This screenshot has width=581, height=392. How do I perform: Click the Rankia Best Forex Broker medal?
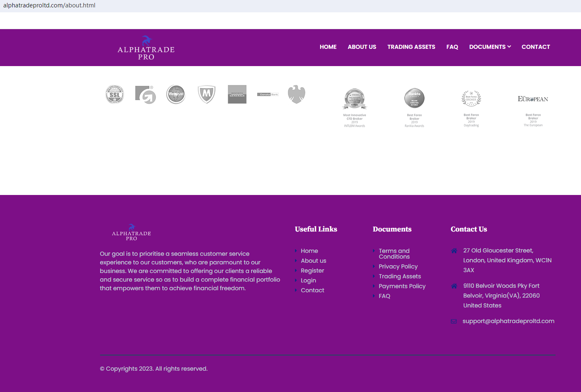[414, 99]
